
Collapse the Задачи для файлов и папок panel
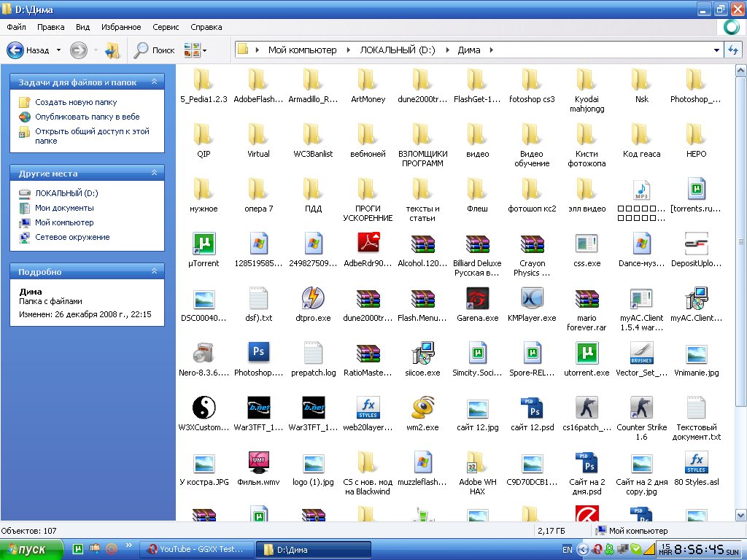pyautogui.click(x=155, y=82)
